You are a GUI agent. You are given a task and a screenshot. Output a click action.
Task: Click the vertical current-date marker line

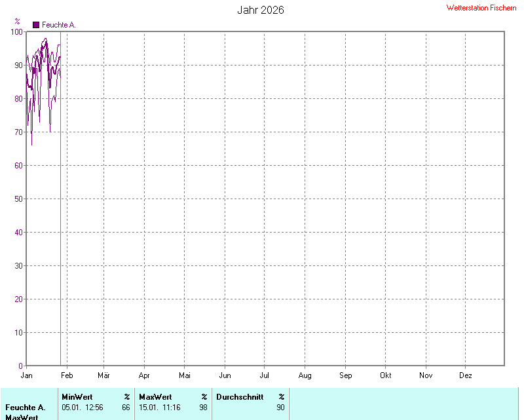(60, 262)
